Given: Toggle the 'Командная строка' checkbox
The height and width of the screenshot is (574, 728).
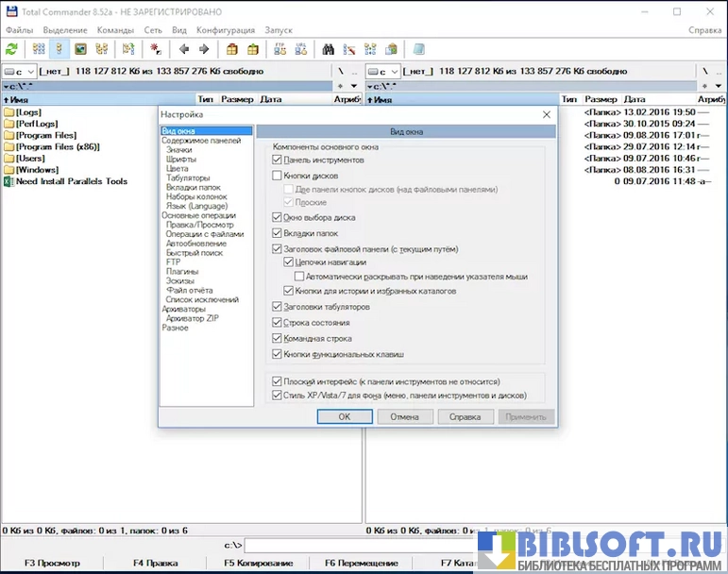Looking at the screenshot, I should (x=278, y=338).
